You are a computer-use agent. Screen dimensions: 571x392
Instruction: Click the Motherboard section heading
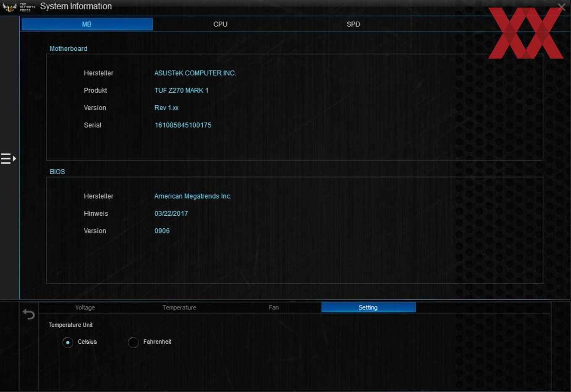68,49
